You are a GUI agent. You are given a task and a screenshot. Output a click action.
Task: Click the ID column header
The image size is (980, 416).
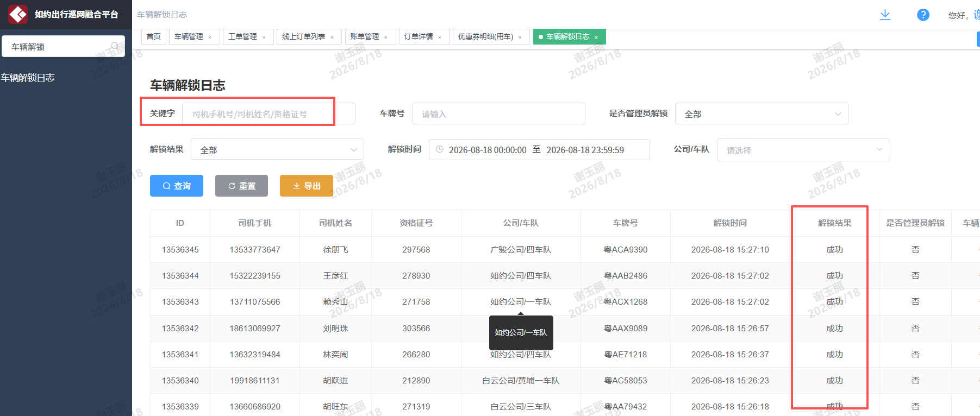click(180, 223)
